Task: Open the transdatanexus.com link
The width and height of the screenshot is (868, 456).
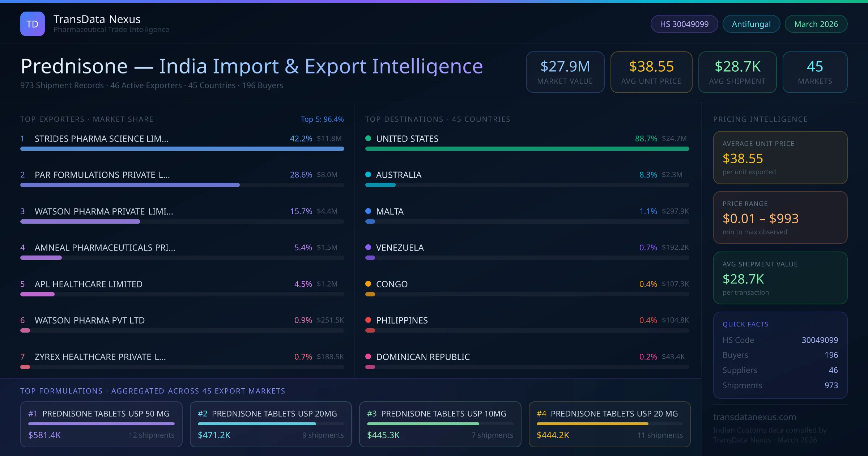Action: pyautogui.click(x=754, y=417)
